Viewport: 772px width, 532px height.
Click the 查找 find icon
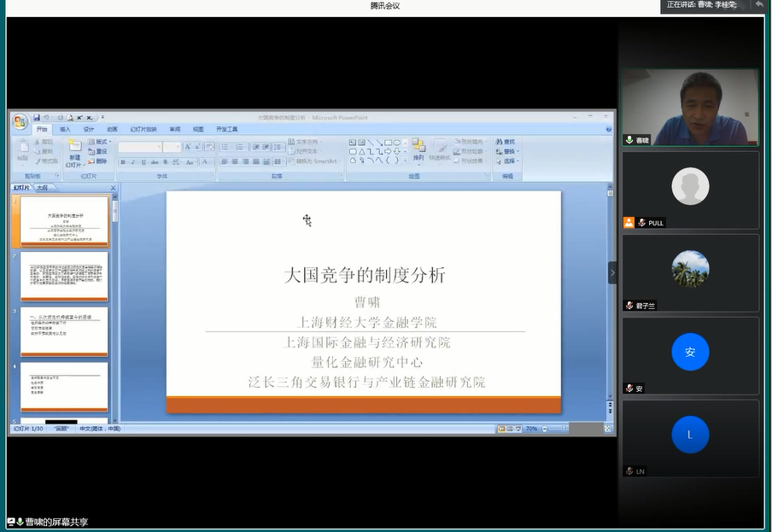pyautogui.click(x=509, y=142)
